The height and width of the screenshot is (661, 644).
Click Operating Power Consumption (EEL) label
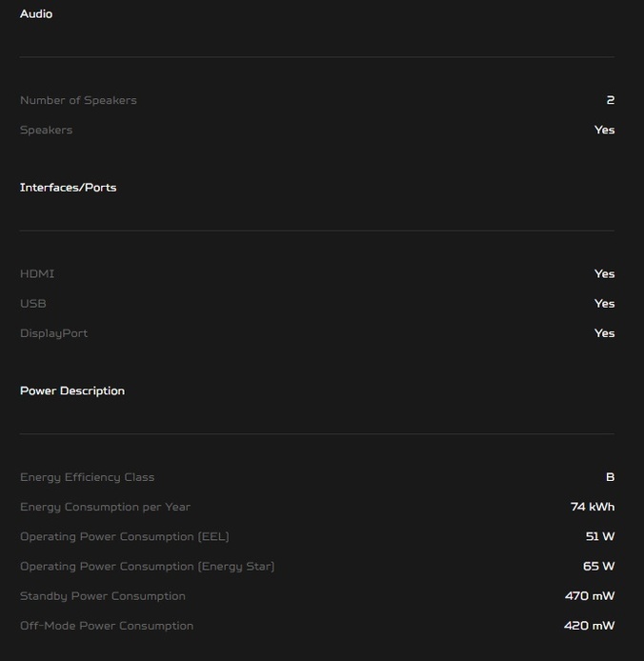coord(125,536)
